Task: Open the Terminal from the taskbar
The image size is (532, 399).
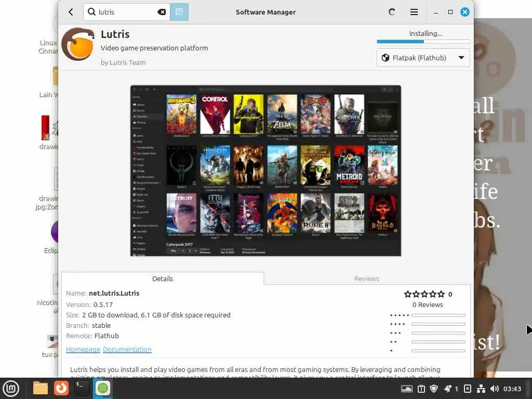Action: 82,389
